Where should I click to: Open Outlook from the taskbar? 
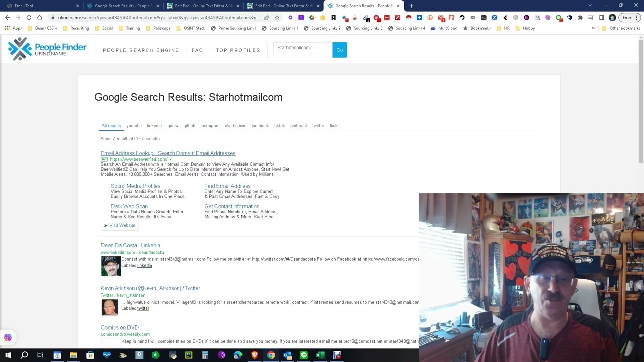pyautogui.click(x=287, y=355)
